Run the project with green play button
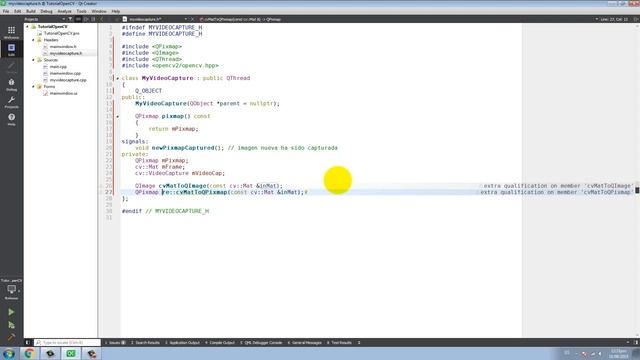Viewport: 640px width, 360px height. tap(11, 312)
